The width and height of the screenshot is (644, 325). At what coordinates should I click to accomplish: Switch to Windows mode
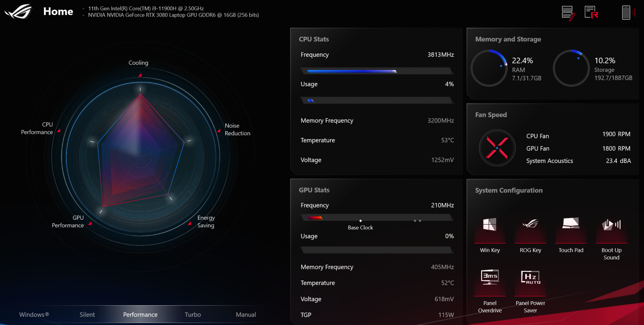coord(34,314)
